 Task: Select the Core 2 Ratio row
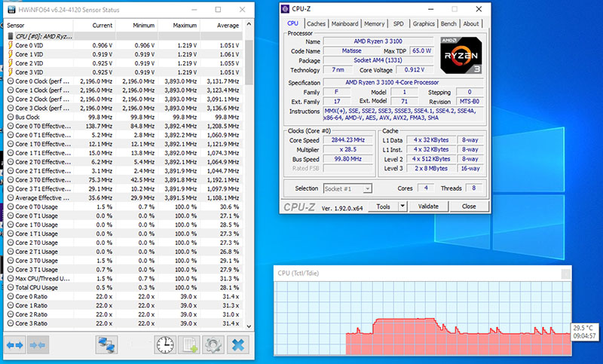[x=124, y=314]
